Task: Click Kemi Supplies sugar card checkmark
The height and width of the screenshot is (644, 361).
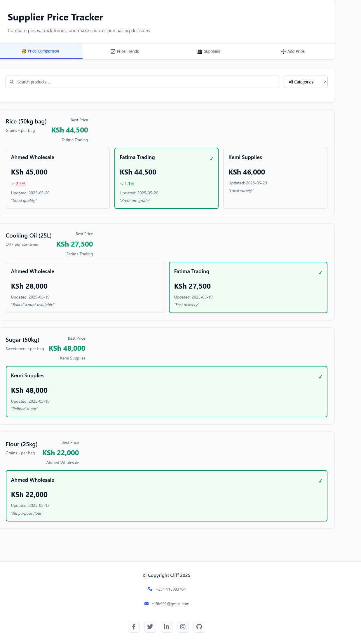Action: (x=320, y=377)
